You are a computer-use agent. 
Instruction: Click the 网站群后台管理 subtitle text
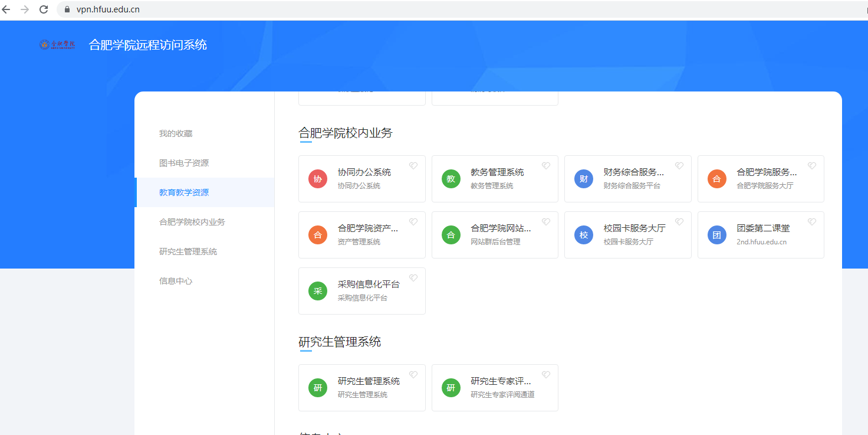(x=495, y=242)
